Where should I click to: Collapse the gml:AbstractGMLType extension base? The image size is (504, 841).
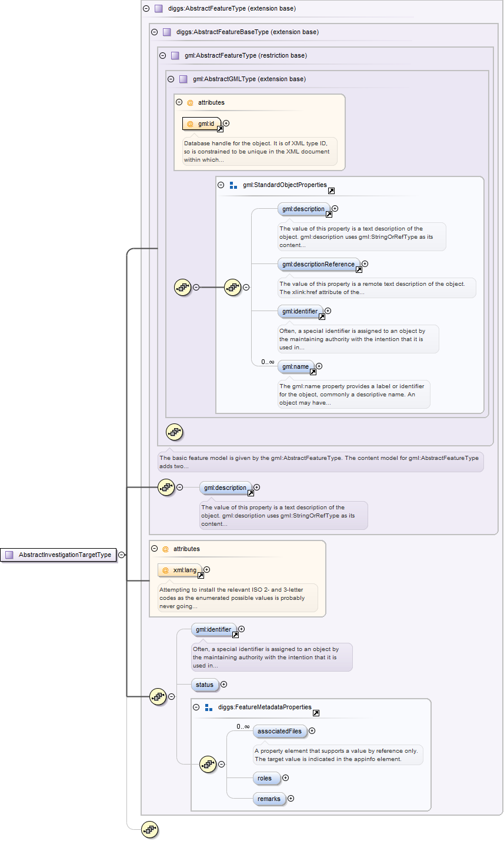click(171, 79)
